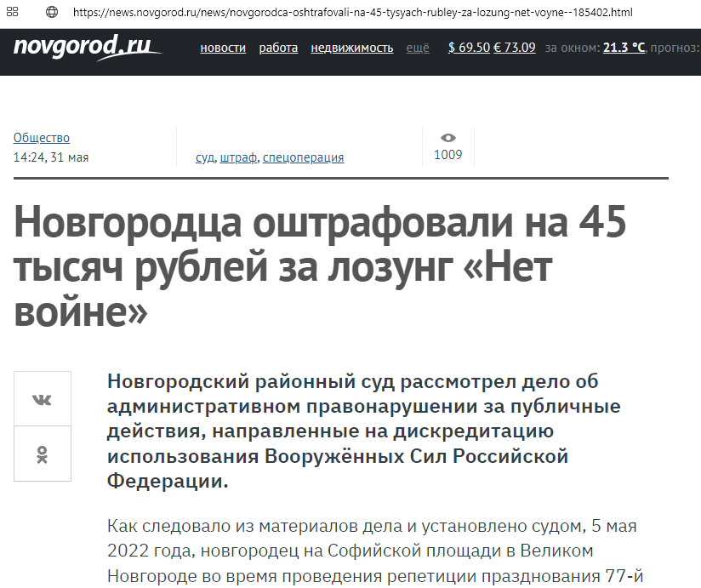Select the спецоперация tag
The width and height of the screenshot is (701, 588).
[x=303, y=157]
